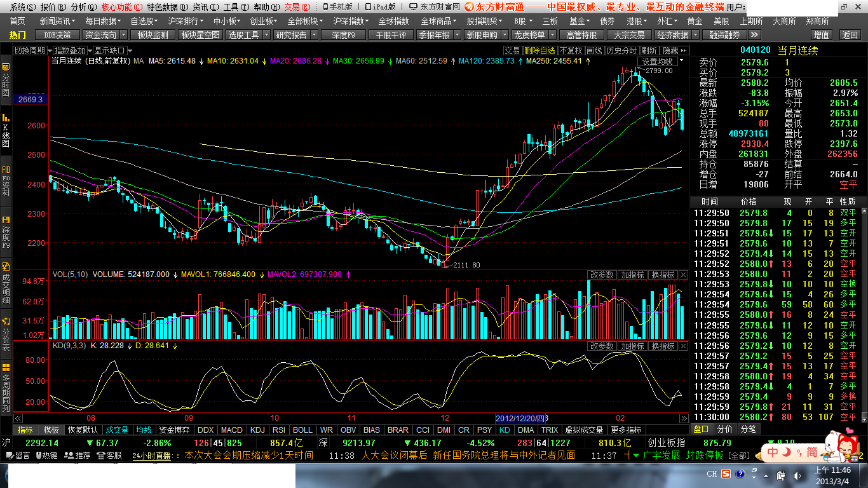
Task: Click the 2669.3 price axis label
Action: [x=30, y=99]
